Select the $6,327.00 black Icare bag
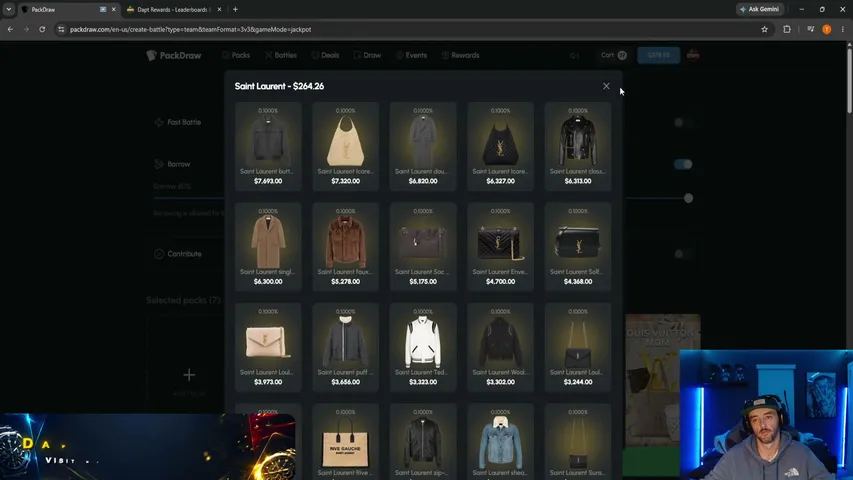 click(x=500, y=146)
